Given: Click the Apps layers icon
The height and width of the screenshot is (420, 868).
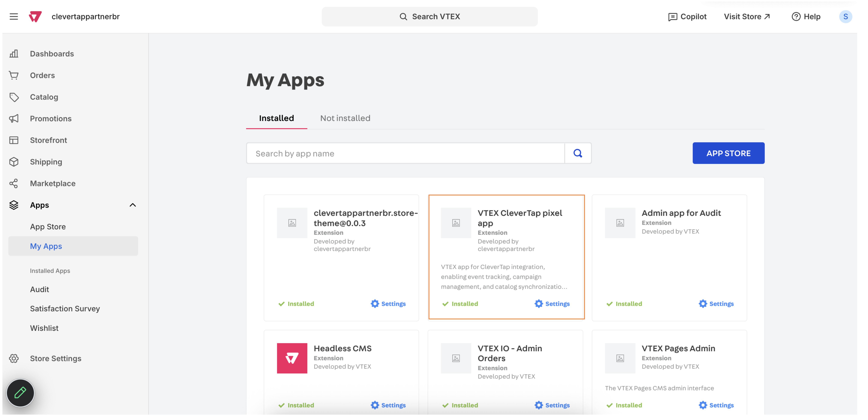Looking at the screenshot, I should (14, 205).
